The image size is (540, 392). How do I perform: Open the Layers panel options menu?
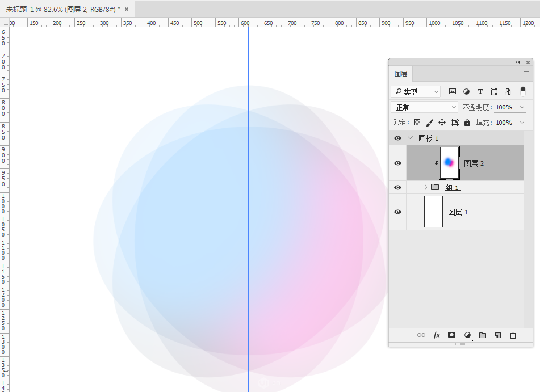point(526,74)
